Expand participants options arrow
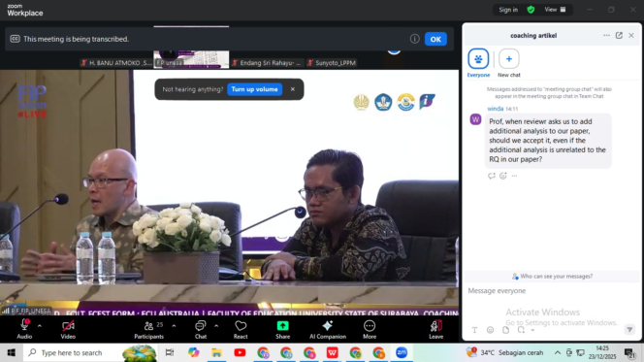The image size is (644, 362). click(174, 326)
